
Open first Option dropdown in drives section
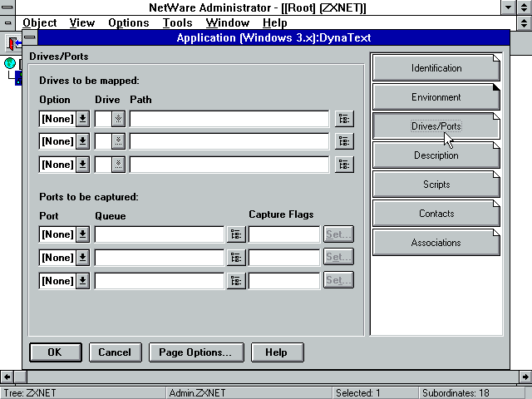[82, 119]
